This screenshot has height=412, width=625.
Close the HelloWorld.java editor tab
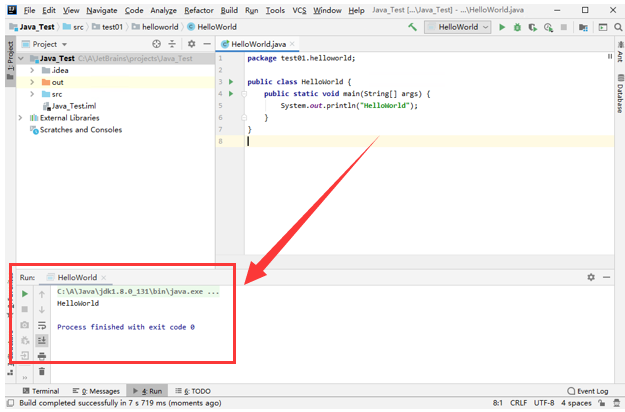[x=292, y=44]
